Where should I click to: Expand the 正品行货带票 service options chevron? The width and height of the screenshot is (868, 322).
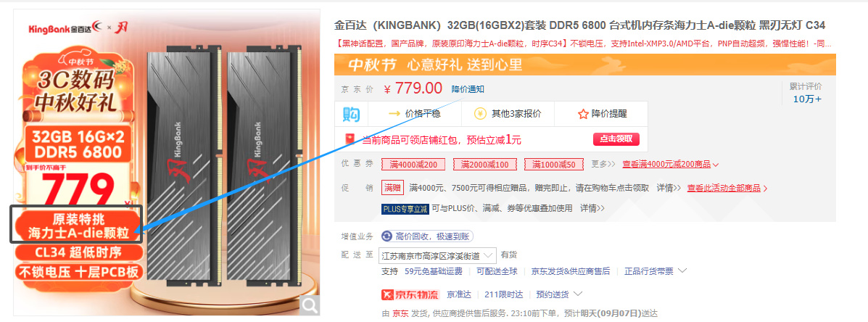682,271
